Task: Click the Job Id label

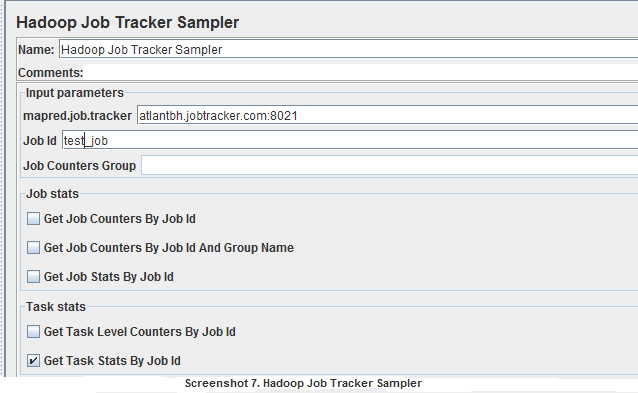Action: pyautogui.click(x=39, y=141)
